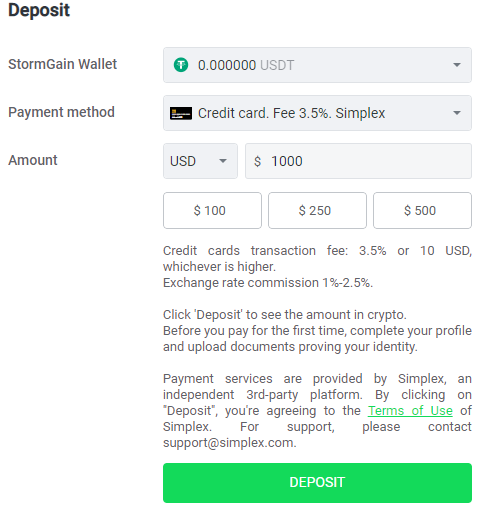Select the 0.000000 USDT wallet box
This screenshot has width=483, height=513.
pyautogui.click(x=317, y=65)
